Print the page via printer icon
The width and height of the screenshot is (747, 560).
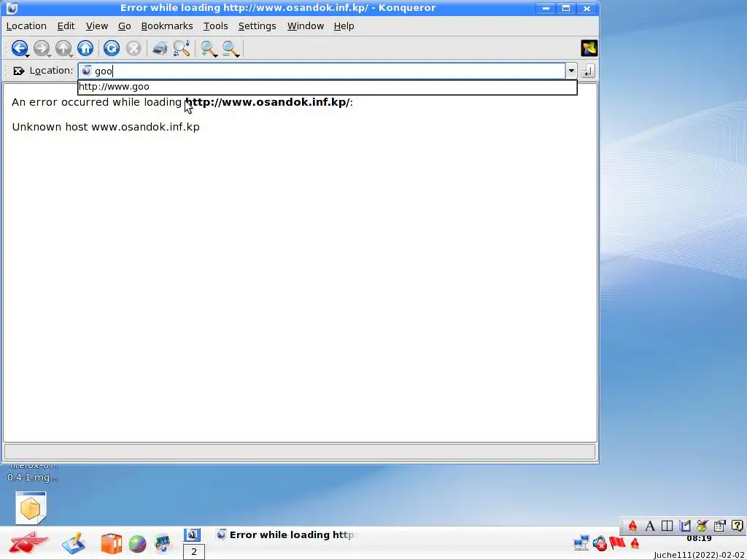[160, 48]
